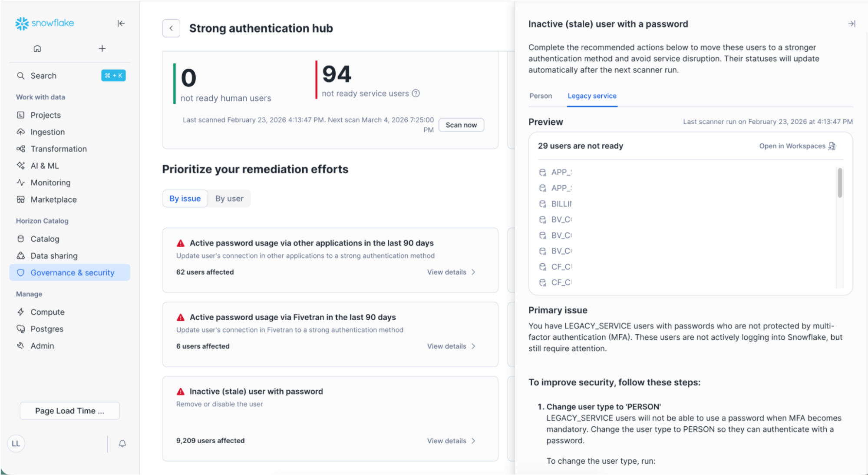
Task: Select the Governance & security shield icon
Action: (x=21, y=272)
